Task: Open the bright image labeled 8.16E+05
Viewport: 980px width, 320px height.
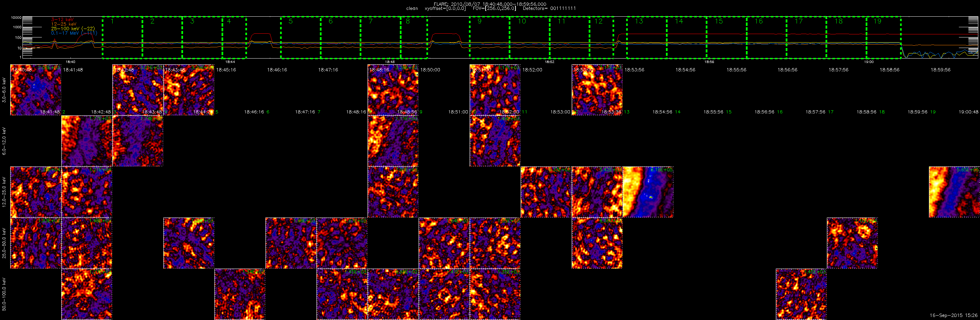Action: (x=648, y=192)
